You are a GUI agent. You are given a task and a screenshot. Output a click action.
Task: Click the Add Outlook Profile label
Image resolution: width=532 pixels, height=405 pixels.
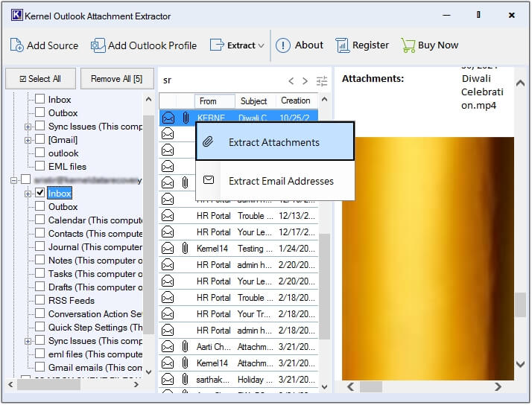(x=152, y=45)
